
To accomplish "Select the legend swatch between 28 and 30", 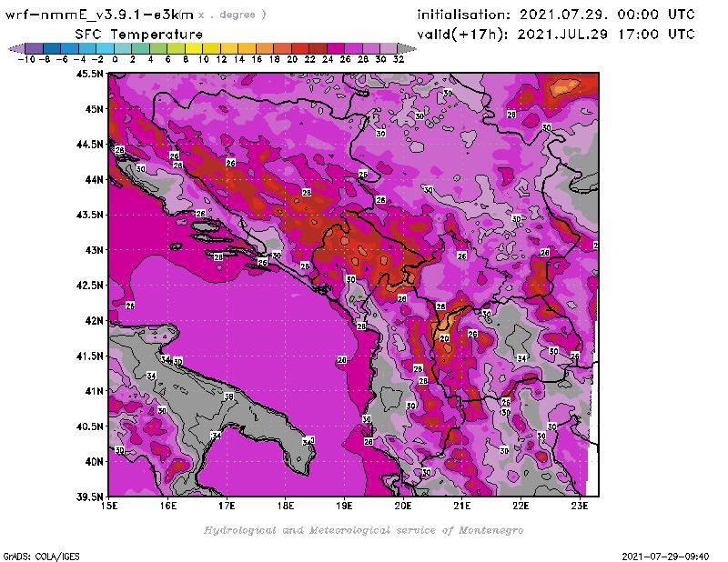I will coord(371,48).
